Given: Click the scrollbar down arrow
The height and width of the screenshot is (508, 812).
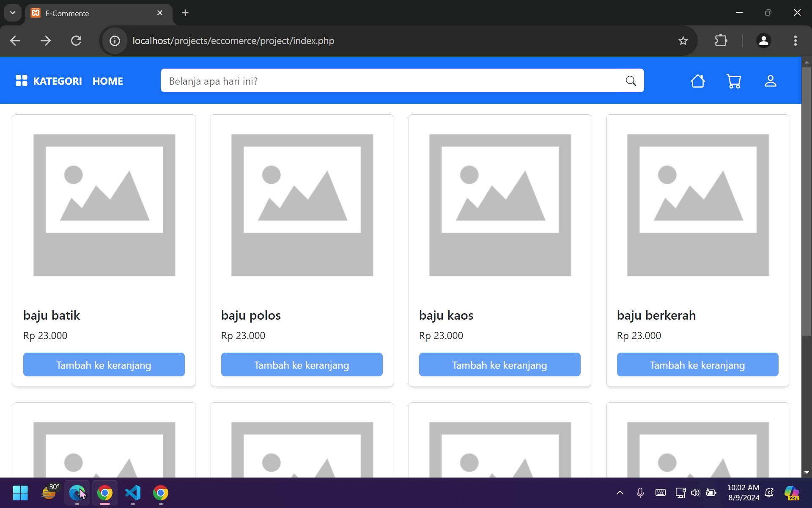Looking at the screenshot, I should coord(807,472).
